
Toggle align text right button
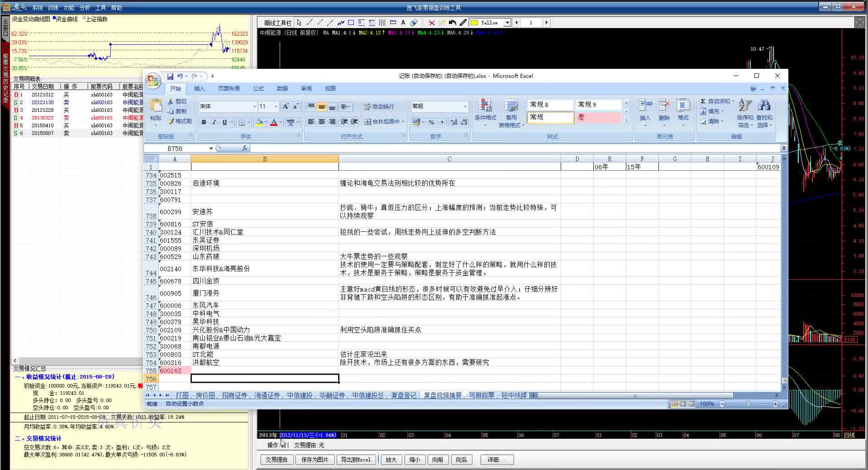pos(332,122)
